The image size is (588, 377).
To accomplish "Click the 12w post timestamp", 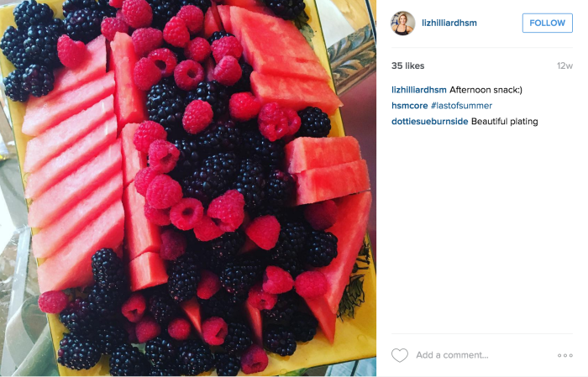I will pos(564,66).
